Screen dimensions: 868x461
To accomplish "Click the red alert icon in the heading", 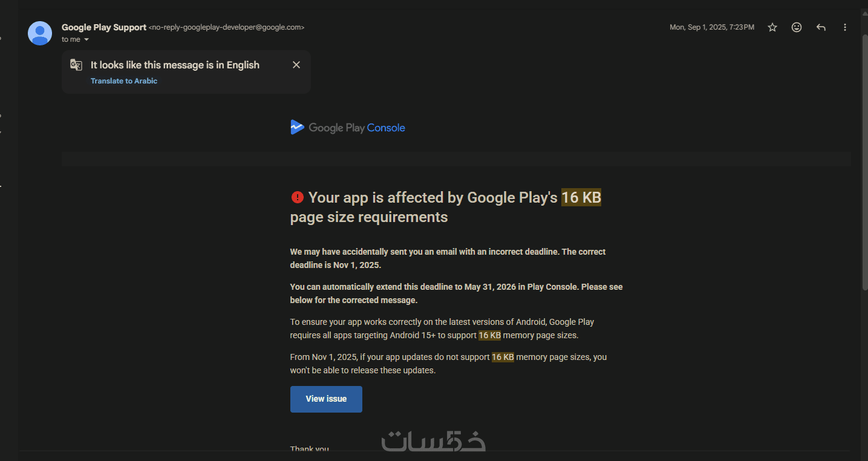I will (x=297, y=197).
